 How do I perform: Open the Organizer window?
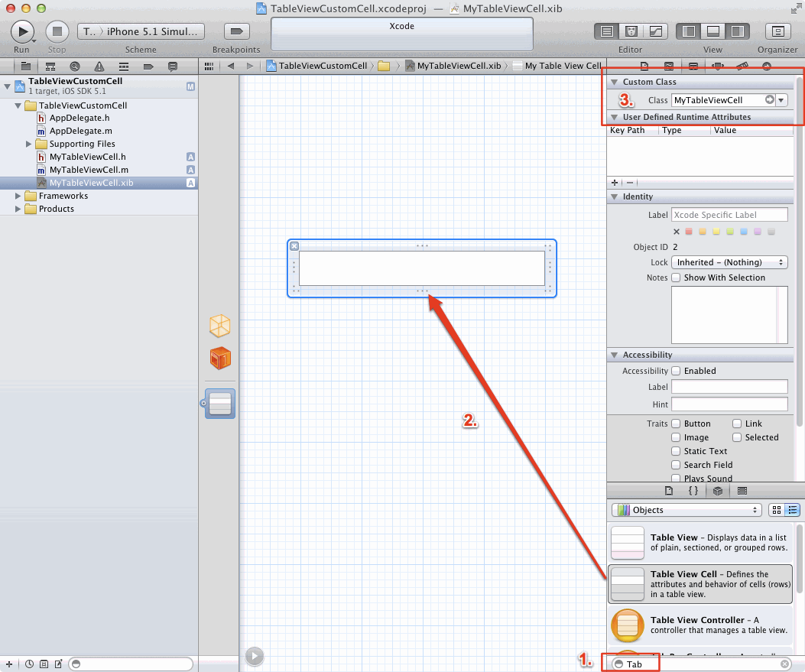777,31
